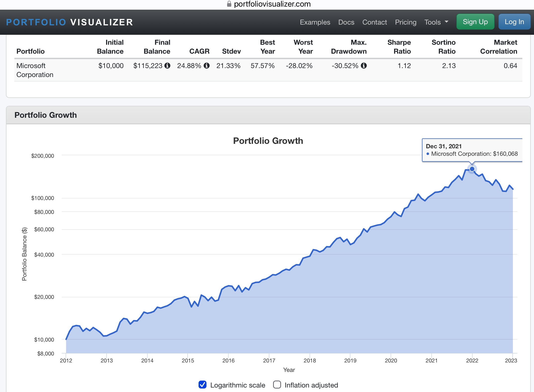This screenshot has height=392, width=534.
Task: Click the Portfolio Growth chart title
Action: click(x=268, y=141)
